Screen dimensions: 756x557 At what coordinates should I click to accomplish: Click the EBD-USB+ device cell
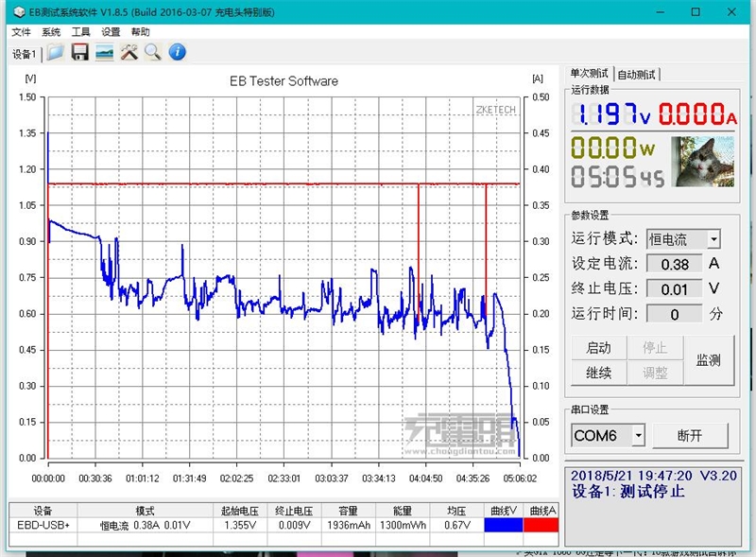click(43, 525)
